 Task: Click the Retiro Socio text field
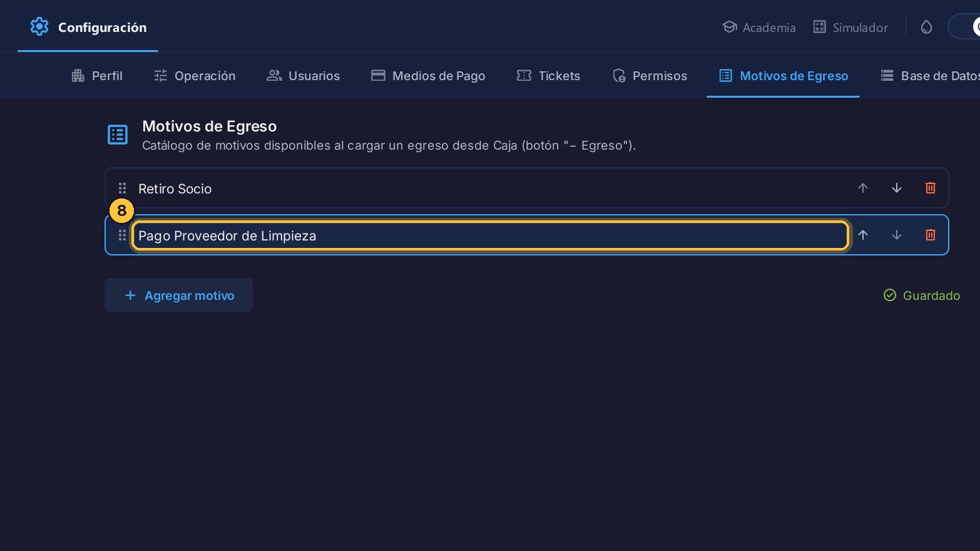coord(490,188)
